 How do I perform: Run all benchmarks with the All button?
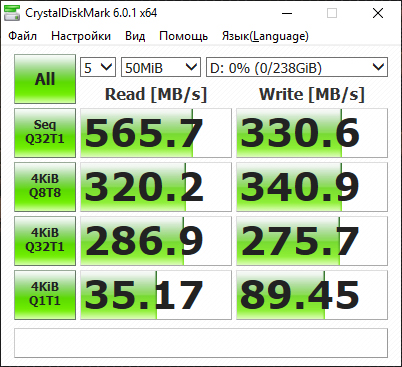(x=45, y=79)
